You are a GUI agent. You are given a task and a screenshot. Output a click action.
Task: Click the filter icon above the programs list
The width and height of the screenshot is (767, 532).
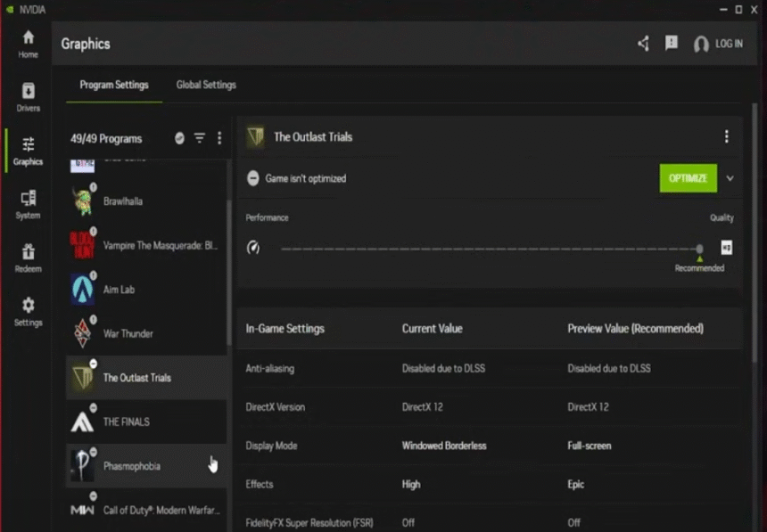pyautogui.click(x=199, y=138)
